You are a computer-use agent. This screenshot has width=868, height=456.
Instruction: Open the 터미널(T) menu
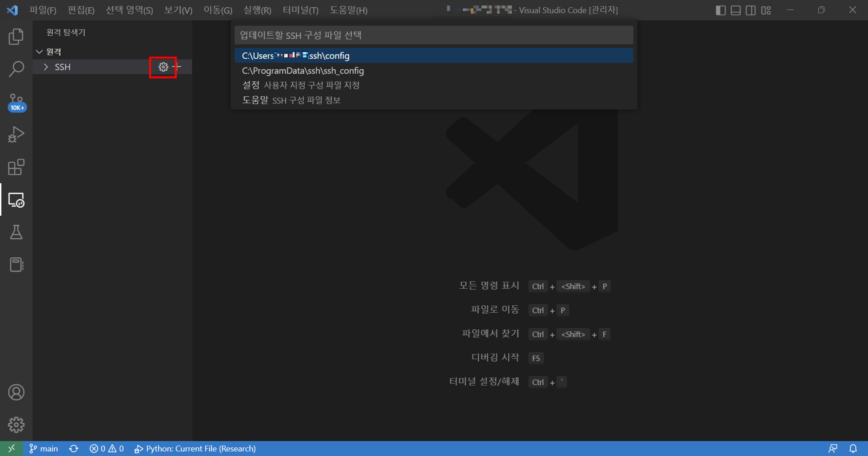tap(300, 10)
